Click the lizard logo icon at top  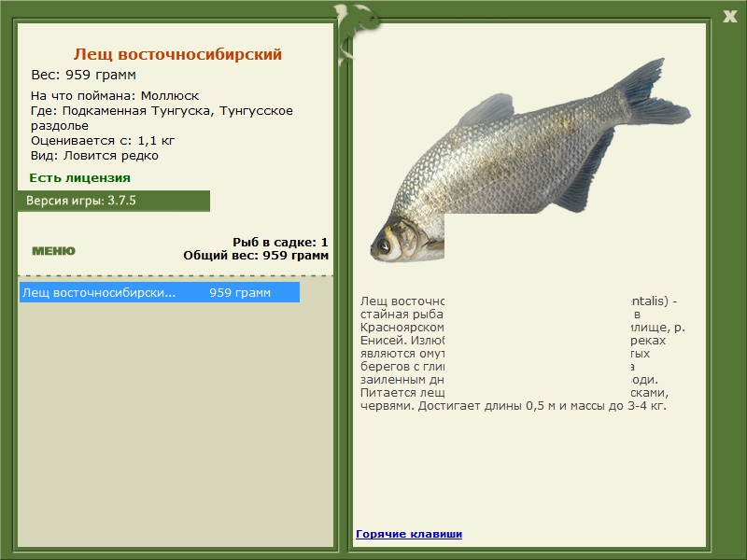point(357,34)
